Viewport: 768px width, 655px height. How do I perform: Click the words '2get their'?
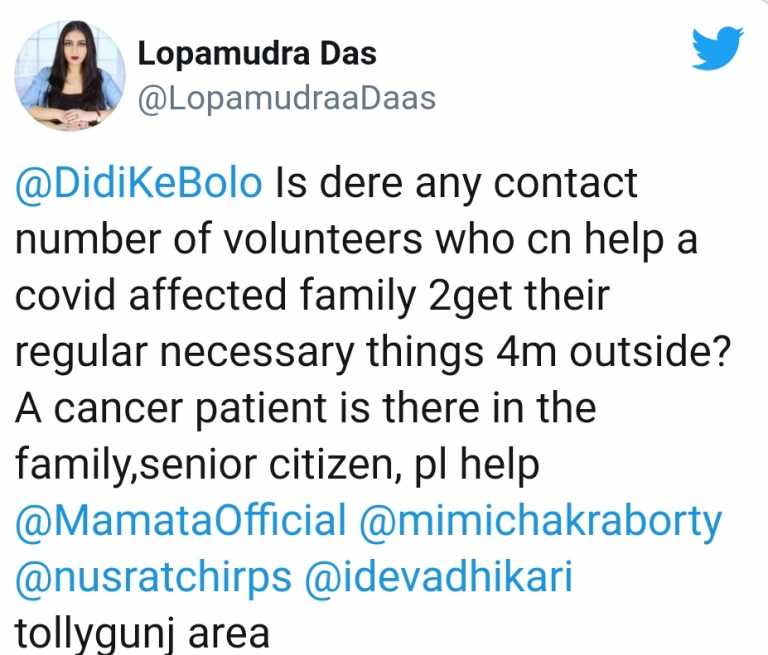(x=519, y=297)
